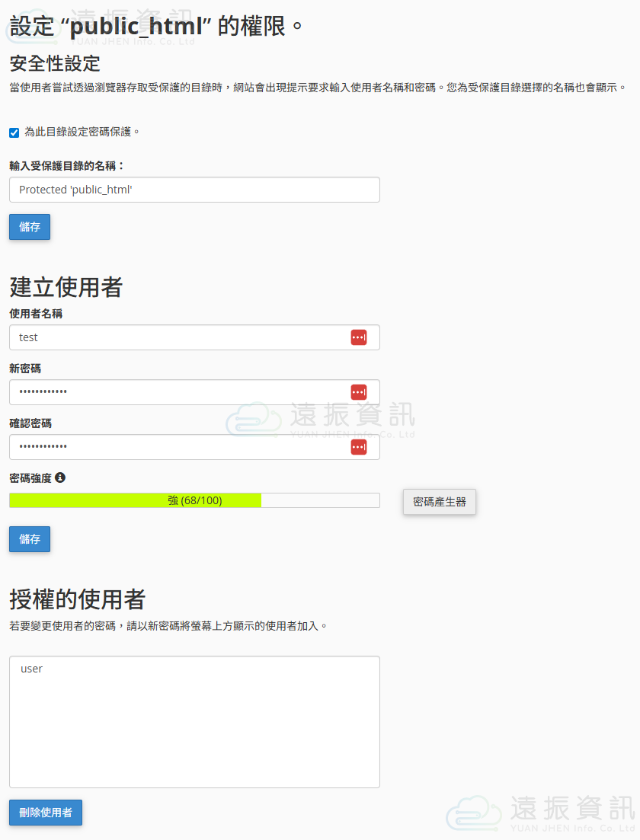Click the password manager icon in 新密碼 field
This screenshot has width=640, height=840.
358,392
